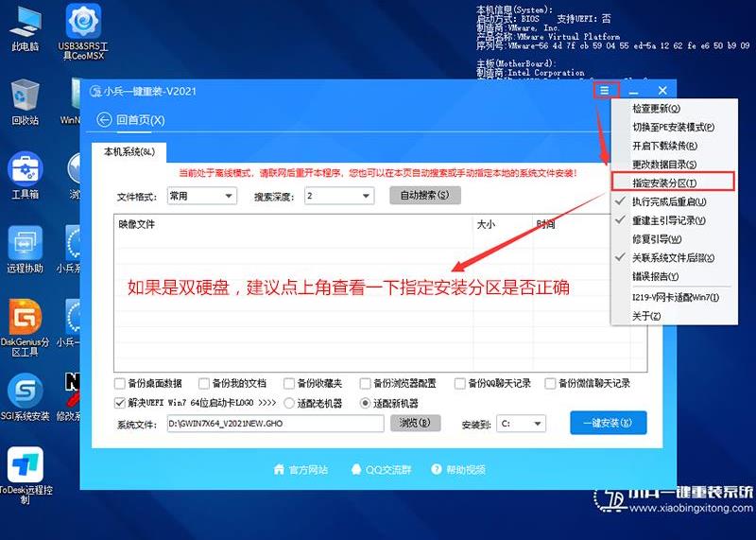Open ToDesk remote control icon
The image size is (756, 540).
(25, 473)
